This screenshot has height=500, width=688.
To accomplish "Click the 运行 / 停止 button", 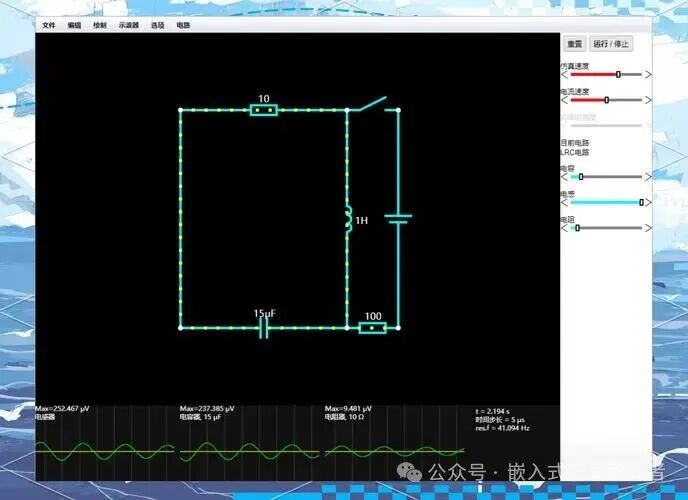I will 611,44.
